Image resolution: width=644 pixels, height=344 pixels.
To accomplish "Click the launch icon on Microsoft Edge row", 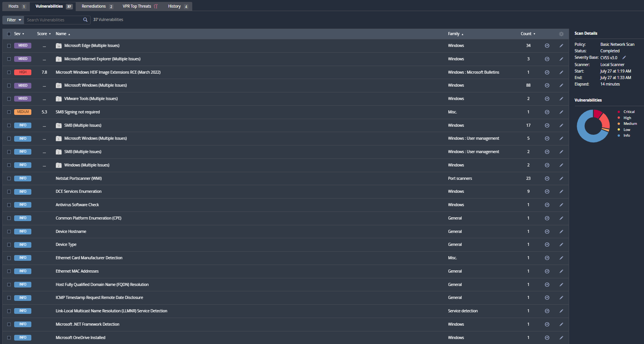I will click(547, 45).
